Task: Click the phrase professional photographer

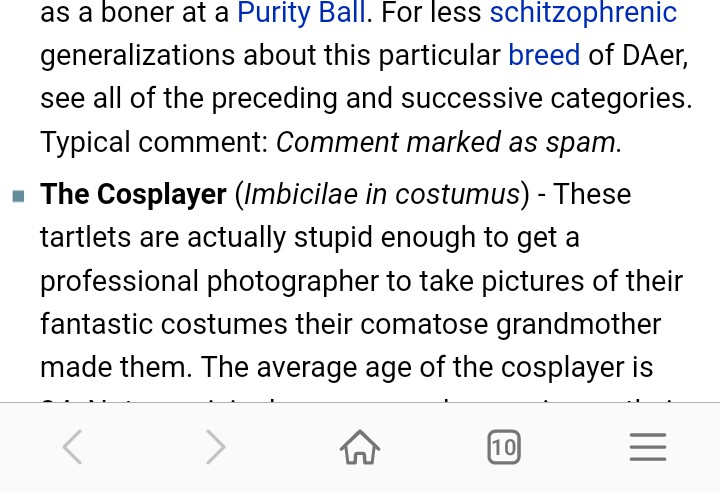Action: click(x=209, y=281)
